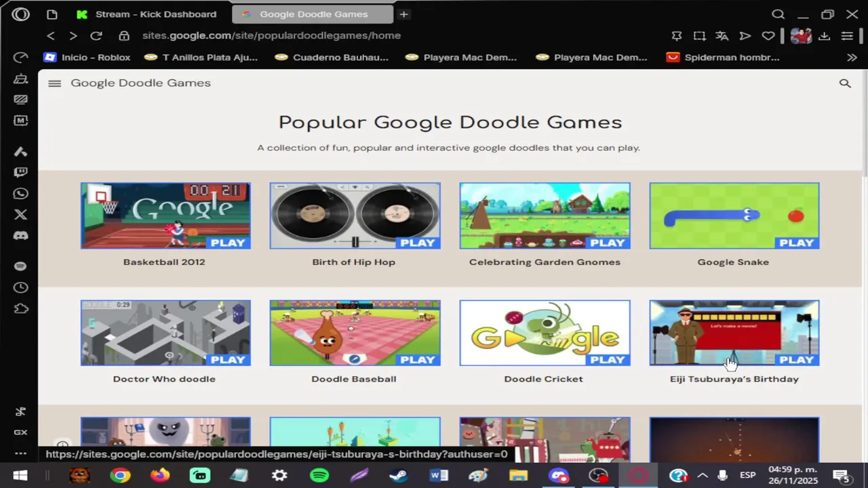Switch to Stream - Kick Dashboard tab

(x=146, y=14)
